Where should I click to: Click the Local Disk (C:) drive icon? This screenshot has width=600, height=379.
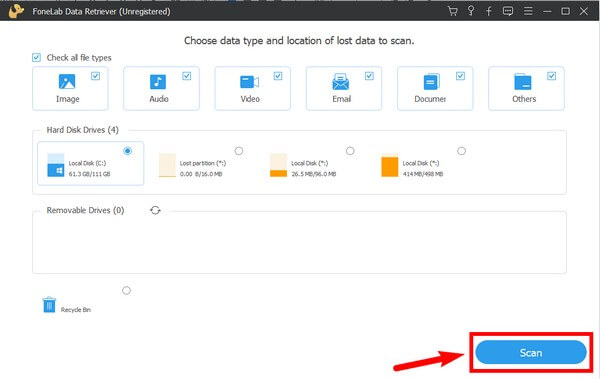coord(55,165)
